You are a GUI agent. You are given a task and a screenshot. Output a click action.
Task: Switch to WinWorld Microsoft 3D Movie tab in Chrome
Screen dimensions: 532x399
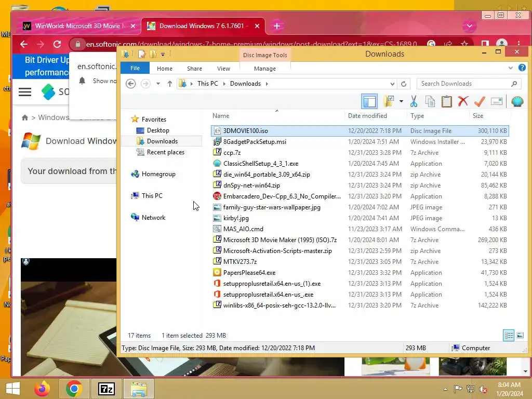click(78, 26)
